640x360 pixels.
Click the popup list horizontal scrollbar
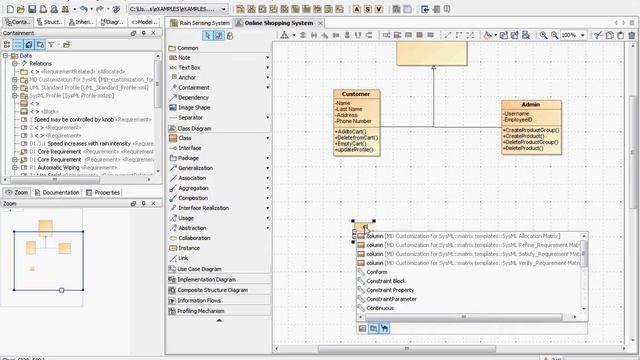coord(463,317)
